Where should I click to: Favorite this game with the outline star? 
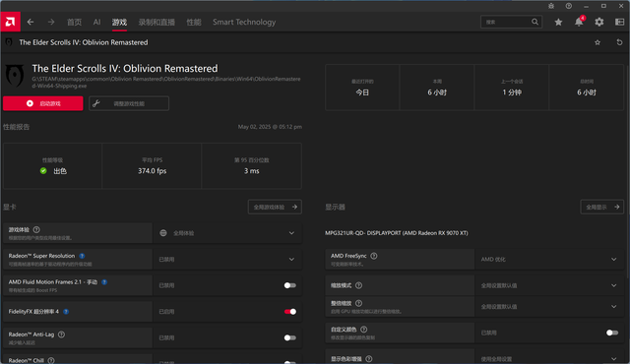pyautogui.click(x=598, y=42)
